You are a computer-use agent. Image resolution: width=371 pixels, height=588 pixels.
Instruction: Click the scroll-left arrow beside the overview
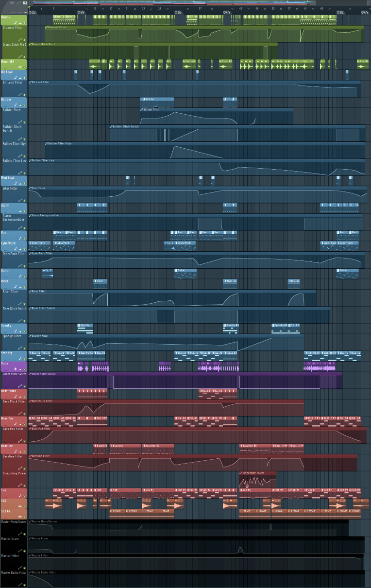31,3
